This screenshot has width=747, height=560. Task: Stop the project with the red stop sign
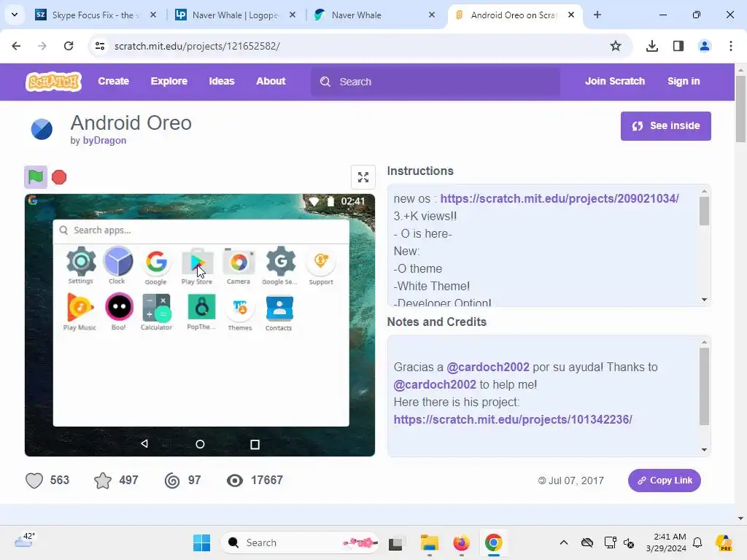(59, 177)
